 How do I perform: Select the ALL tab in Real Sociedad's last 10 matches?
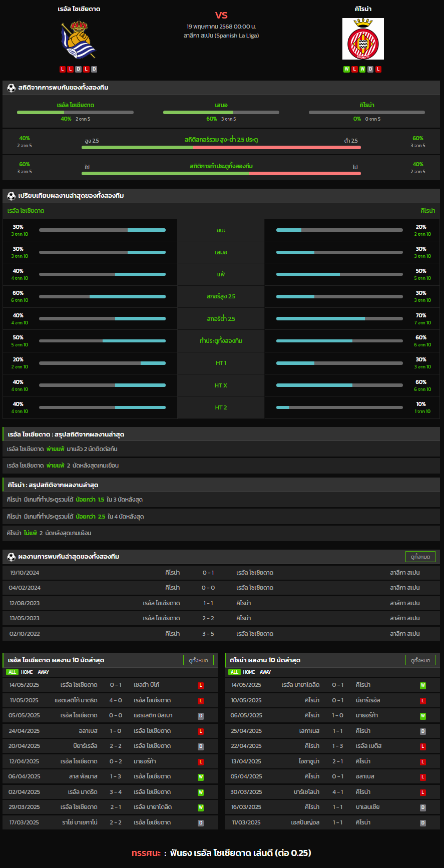coord(12,672)
